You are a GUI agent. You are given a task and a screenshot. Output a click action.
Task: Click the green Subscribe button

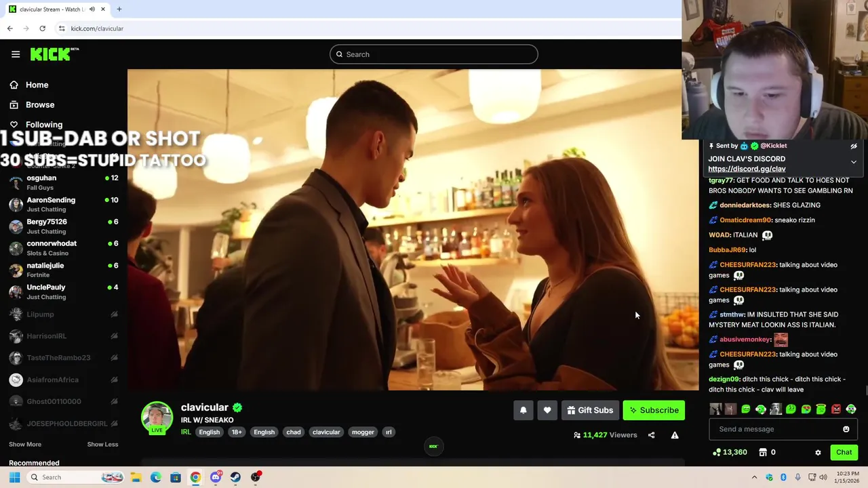pyautogui.click(x=654, y=410)
